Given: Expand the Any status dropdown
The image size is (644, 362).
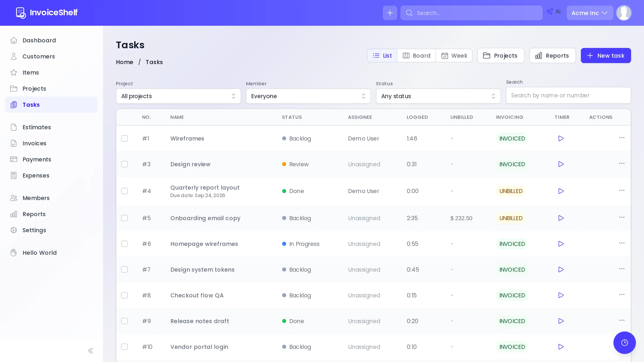Looking at the screenshot, I should [x=438, y=96].
